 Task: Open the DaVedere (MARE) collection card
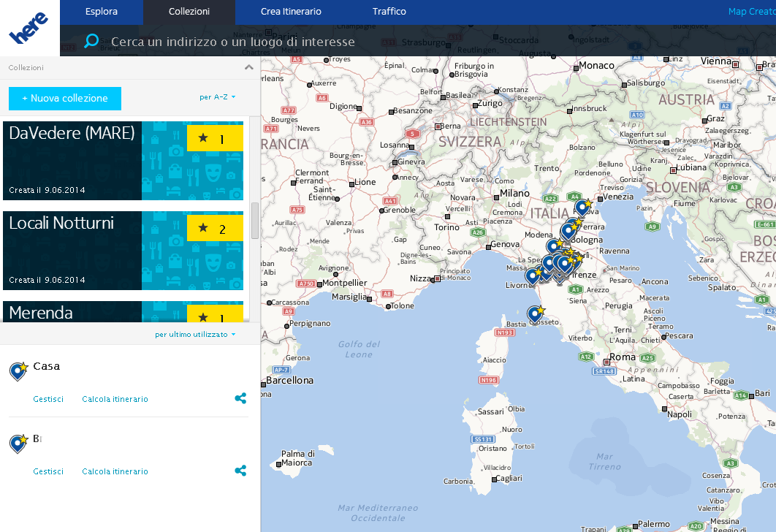pos(123,161)
